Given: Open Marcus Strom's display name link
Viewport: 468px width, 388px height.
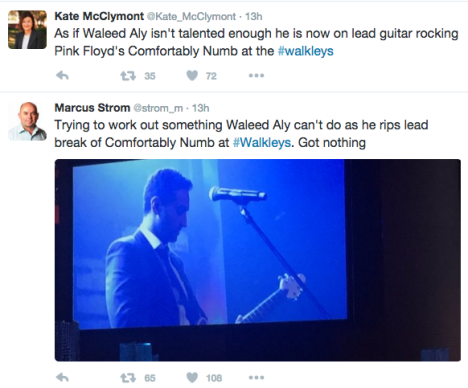Looking at the screenshot, I should click(x=92, y=108).
